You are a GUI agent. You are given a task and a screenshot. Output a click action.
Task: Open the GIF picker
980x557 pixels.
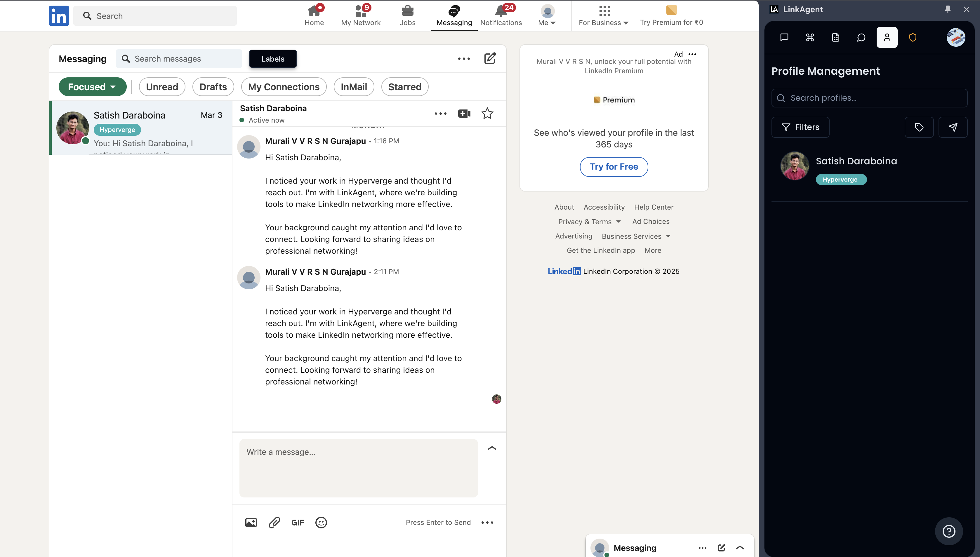point(298,523)
